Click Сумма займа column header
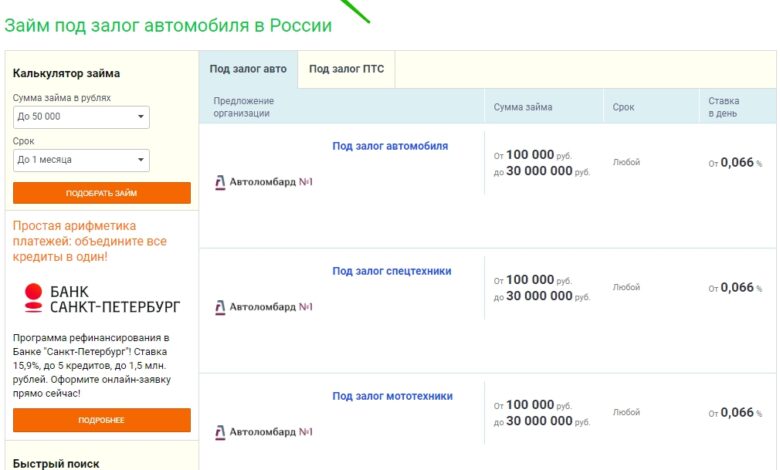Viewport: 780px width, 470px height. [523, 107]
